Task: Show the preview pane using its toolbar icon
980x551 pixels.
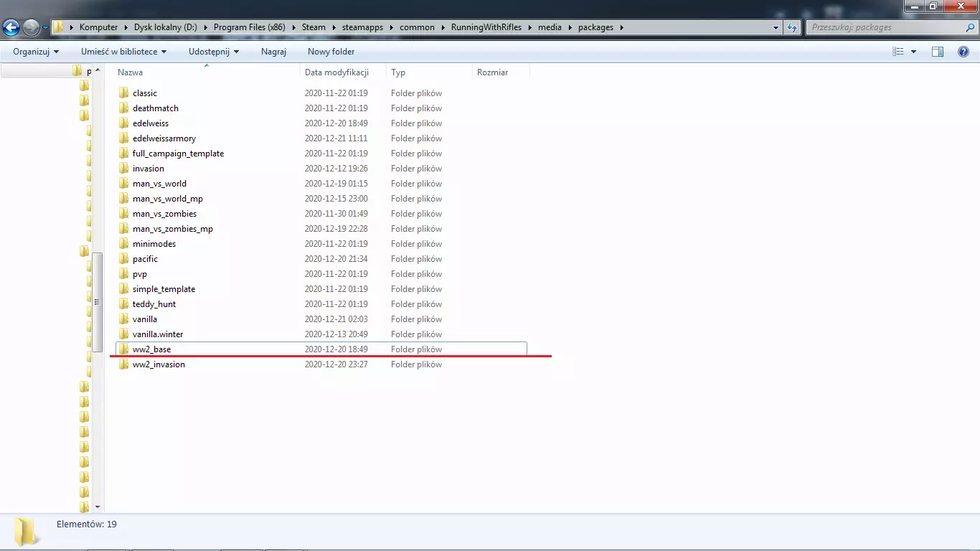Action: coord(938,52)
